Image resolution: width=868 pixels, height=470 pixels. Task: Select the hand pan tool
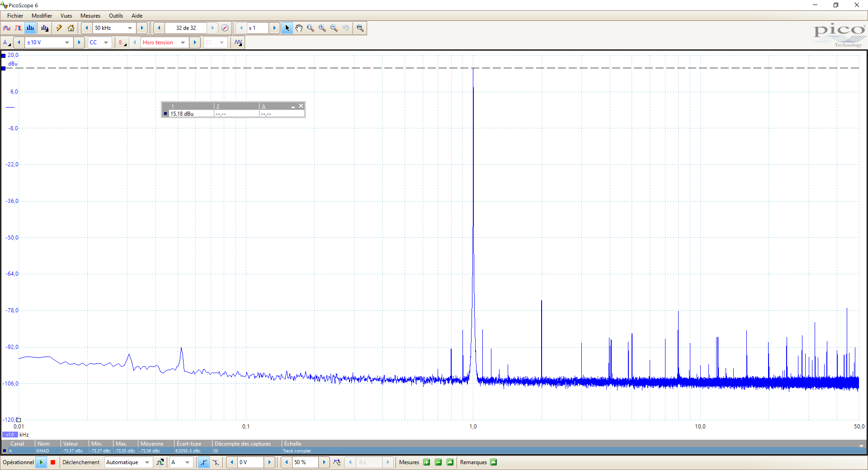[299, 28]
